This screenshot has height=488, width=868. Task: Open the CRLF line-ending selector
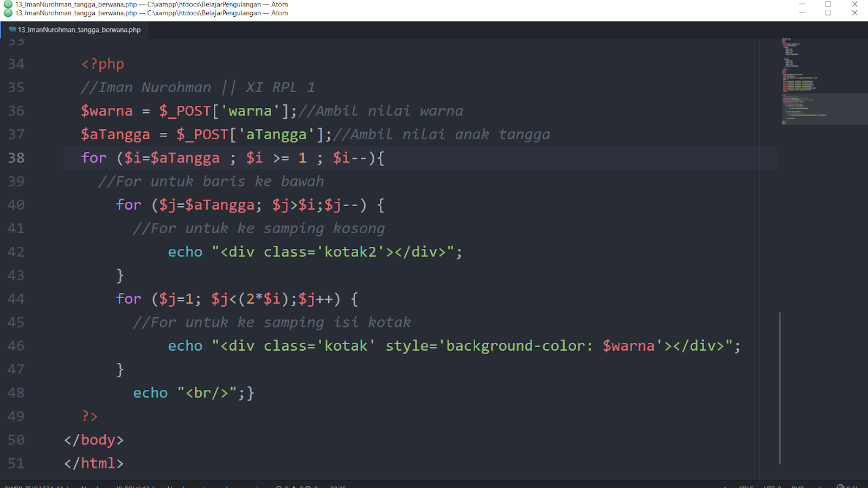click(x=746, y=486)
